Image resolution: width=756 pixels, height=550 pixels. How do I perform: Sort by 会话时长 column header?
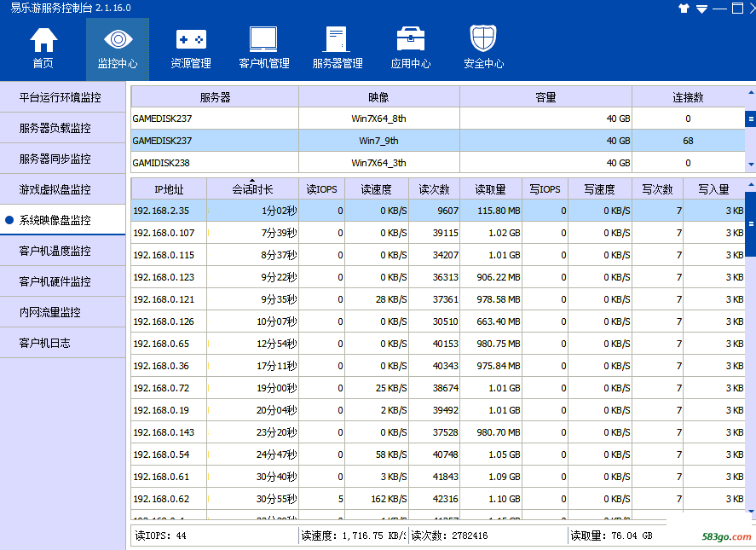point(252,189)
